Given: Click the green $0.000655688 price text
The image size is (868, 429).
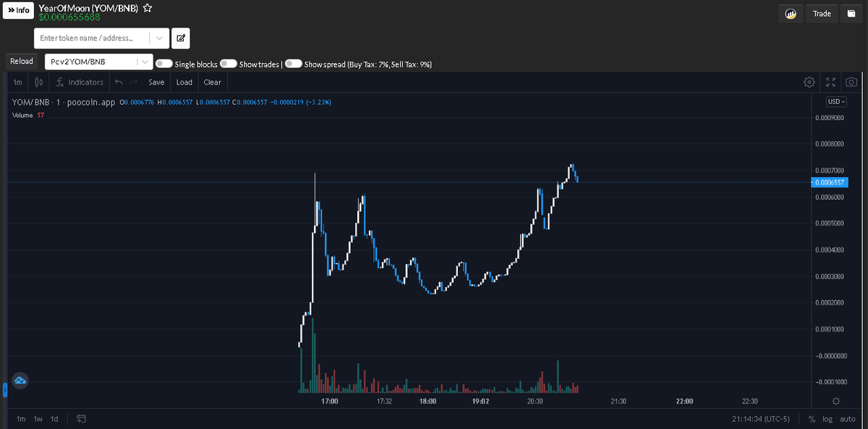Looking at the screenshot, I should coord(69,17).
